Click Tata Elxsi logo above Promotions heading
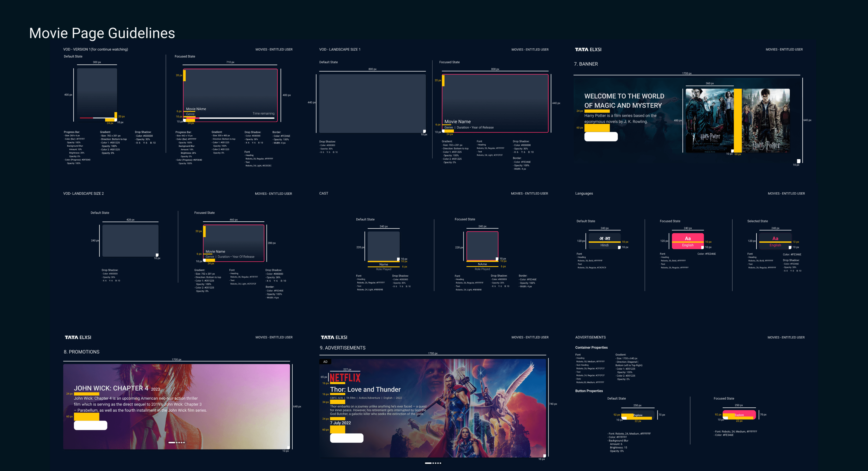 click(x=78, y=337)
